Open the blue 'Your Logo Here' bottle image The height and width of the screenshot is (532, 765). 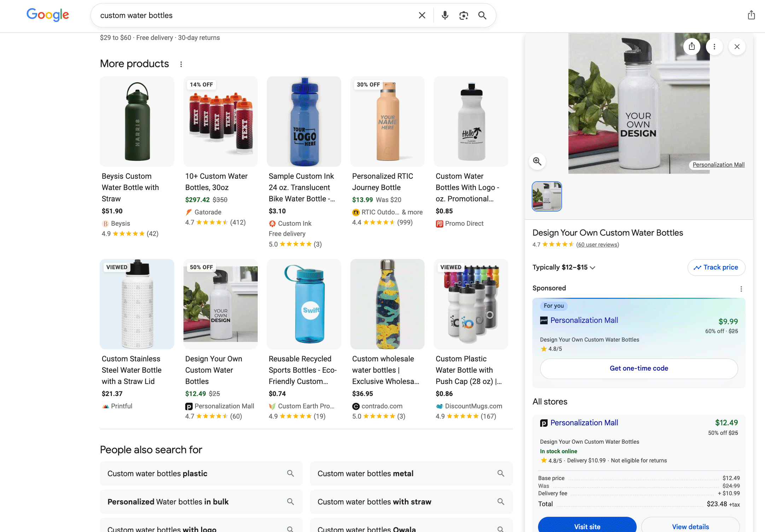point(304,121)
